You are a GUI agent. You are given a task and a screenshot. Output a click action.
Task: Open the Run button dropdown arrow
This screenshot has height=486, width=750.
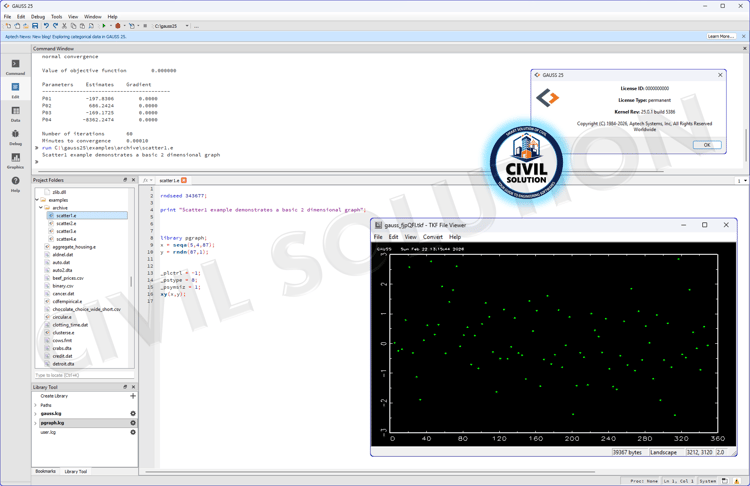(x=111, y=26)
